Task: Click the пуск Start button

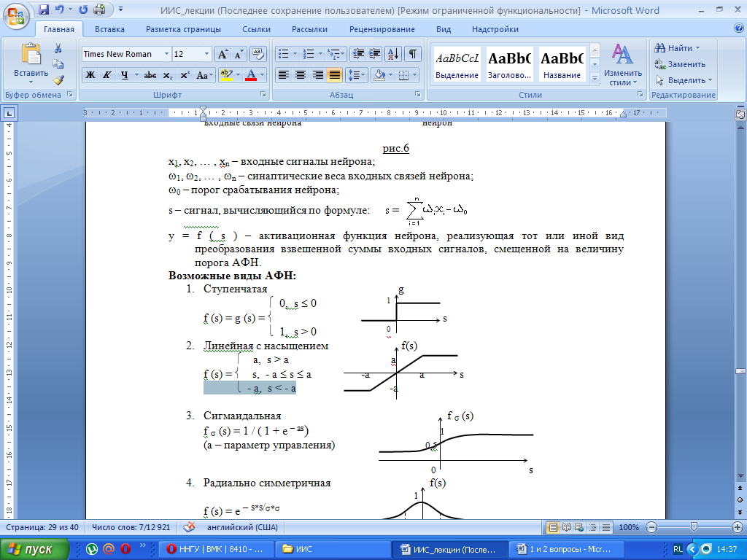Action: 35,549
